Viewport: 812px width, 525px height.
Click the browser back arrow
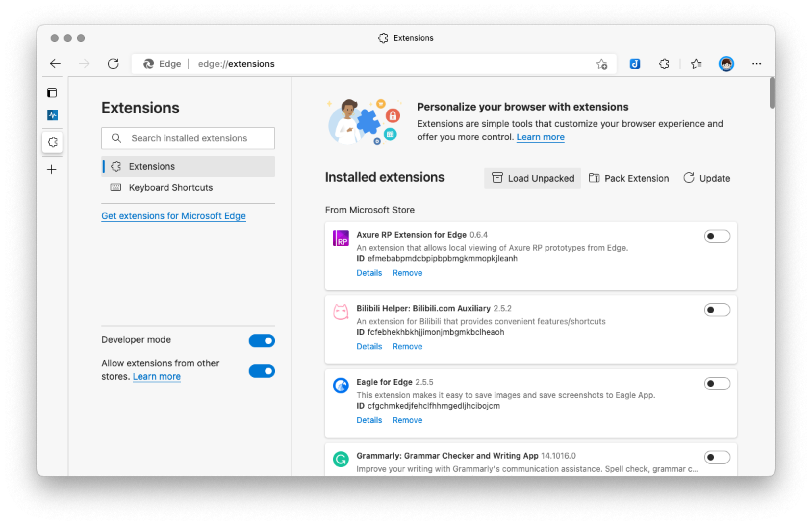(x=55, y=64)
